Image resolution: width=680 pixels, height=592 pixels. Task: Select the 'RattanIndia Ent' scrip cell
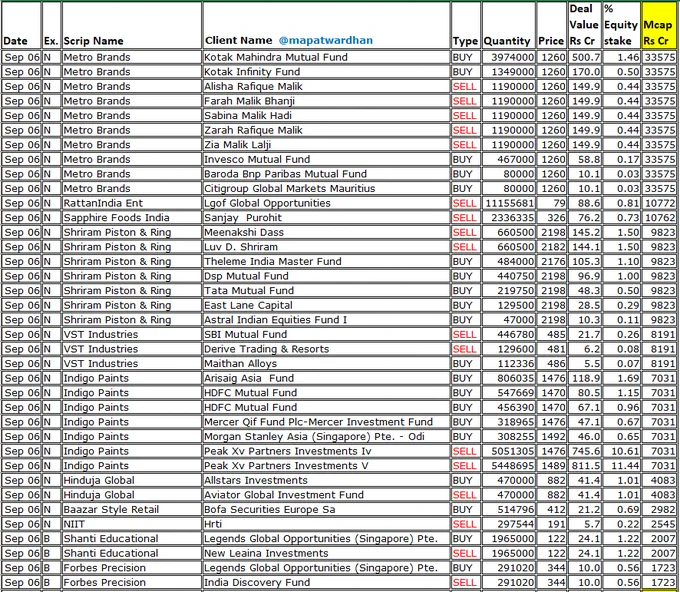coord(132,203)
